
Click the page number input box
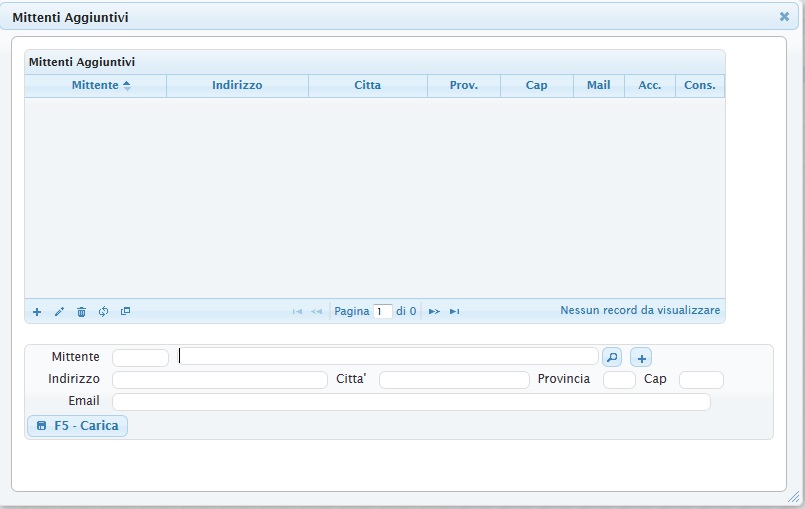(x=383, y=312)
